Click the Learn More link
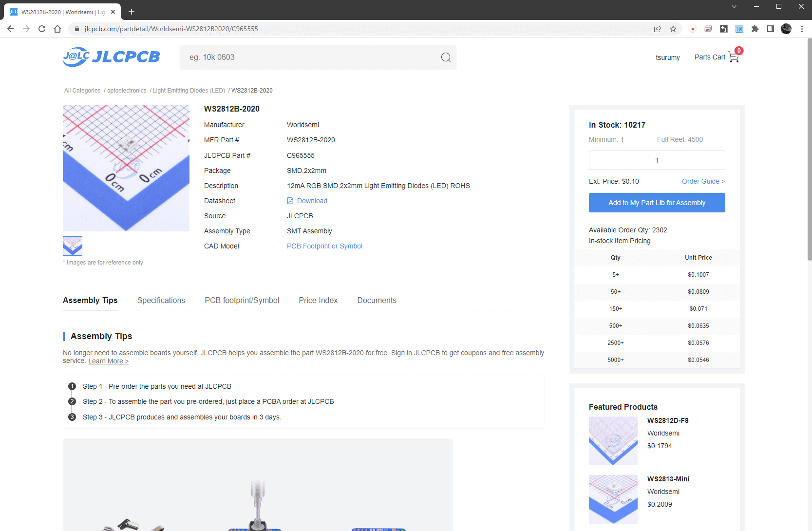 click(x=109, y=361)
